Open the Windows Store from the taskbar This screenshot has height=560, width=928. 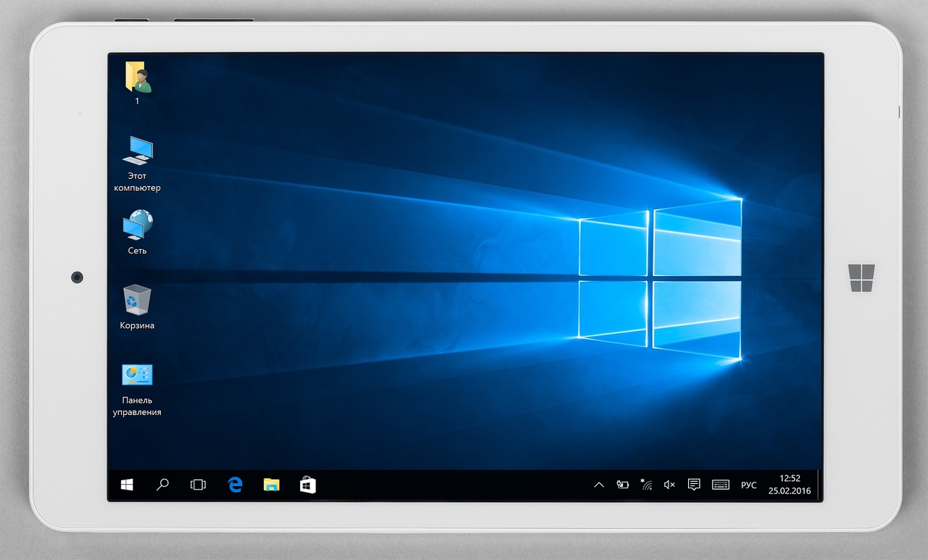pyautogui.click(x=307, y=485)
